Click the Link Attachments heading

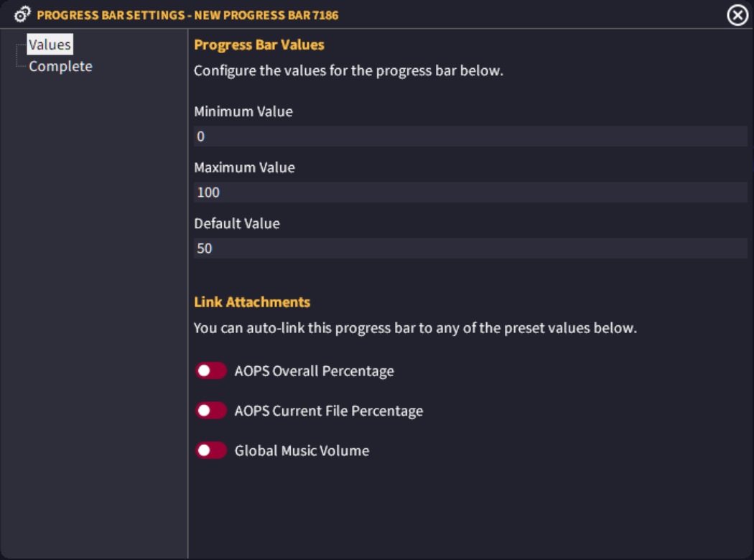pos(252,302)
